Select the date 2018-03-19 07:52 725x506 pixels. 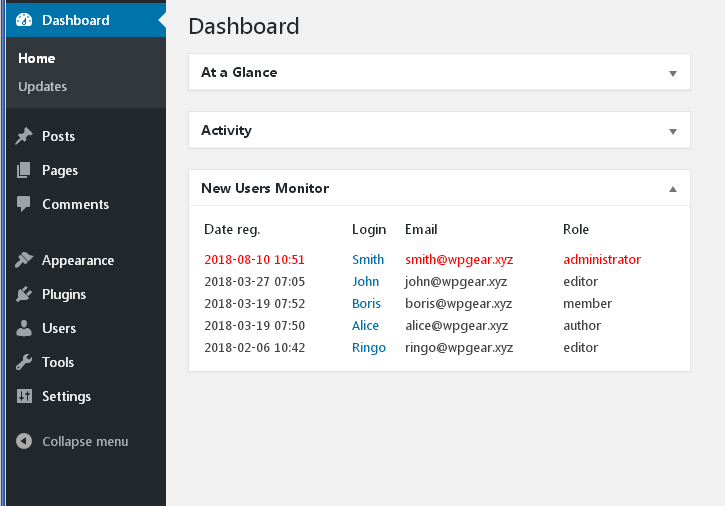254,304
